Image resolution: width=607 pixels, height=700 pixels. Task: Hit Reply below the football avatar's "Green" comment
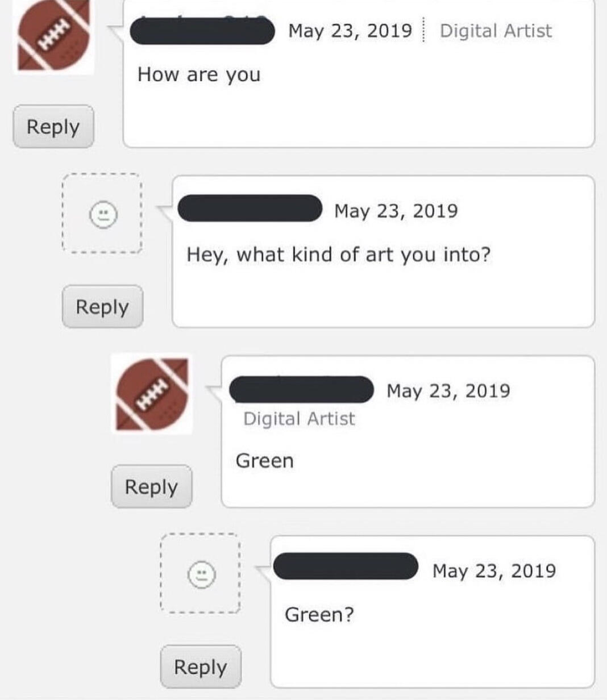(x=151, y=487)
